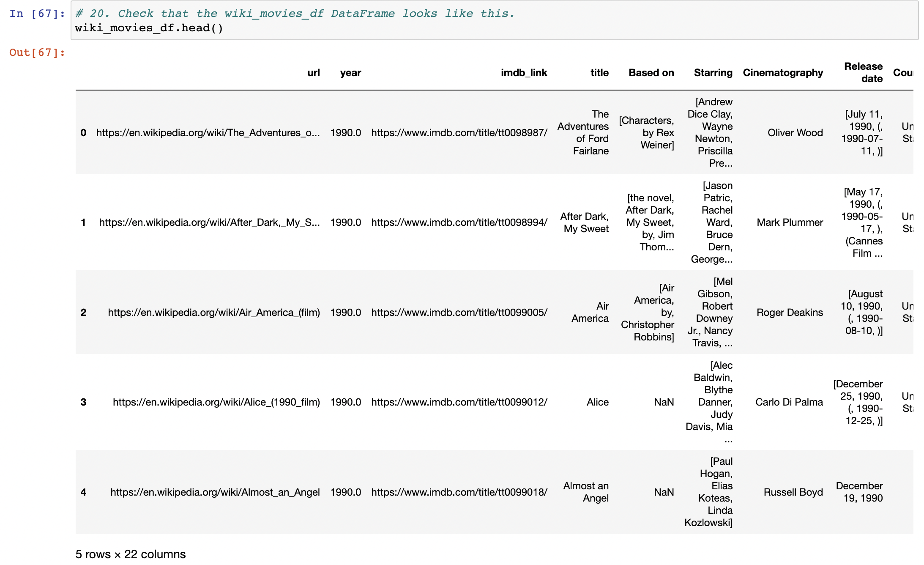Click IMDb link tt0099018
The image size is (924, 565).
[459, 492]
